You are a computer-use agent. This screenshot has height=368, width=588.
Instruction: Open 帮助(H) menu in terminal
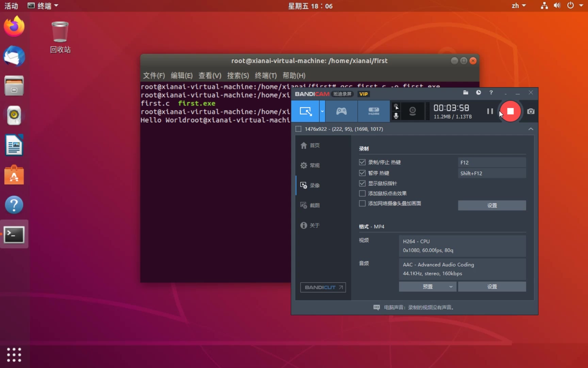point(294,75)
